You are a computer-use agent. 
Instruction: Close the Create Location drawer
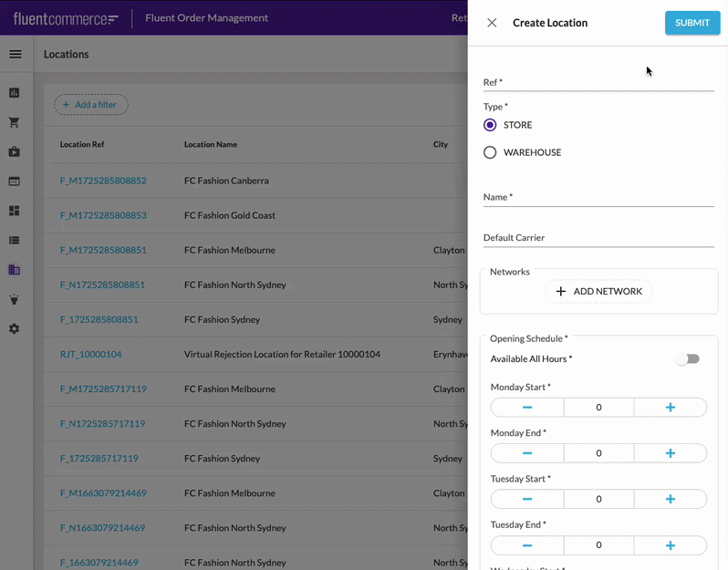[x=492, y=23]
